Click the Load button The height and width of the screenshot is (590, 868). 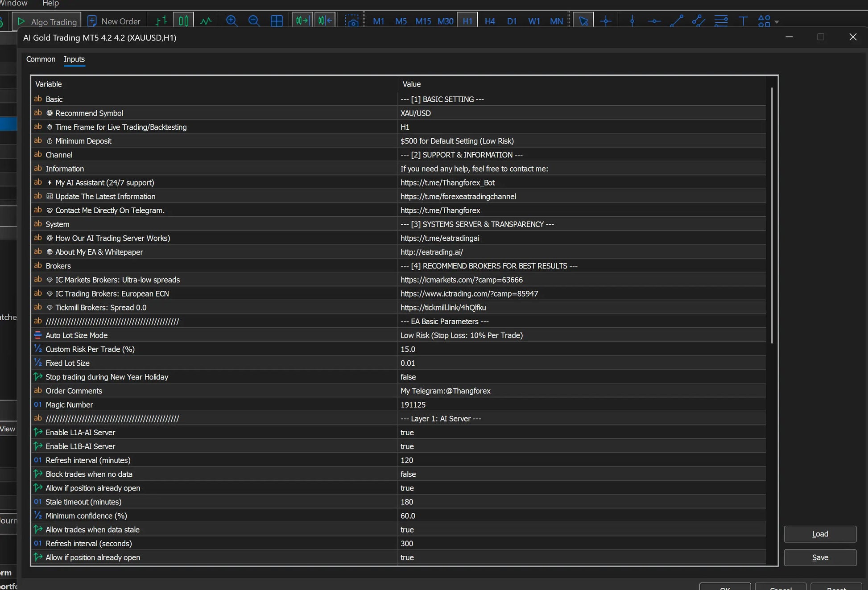820,534
